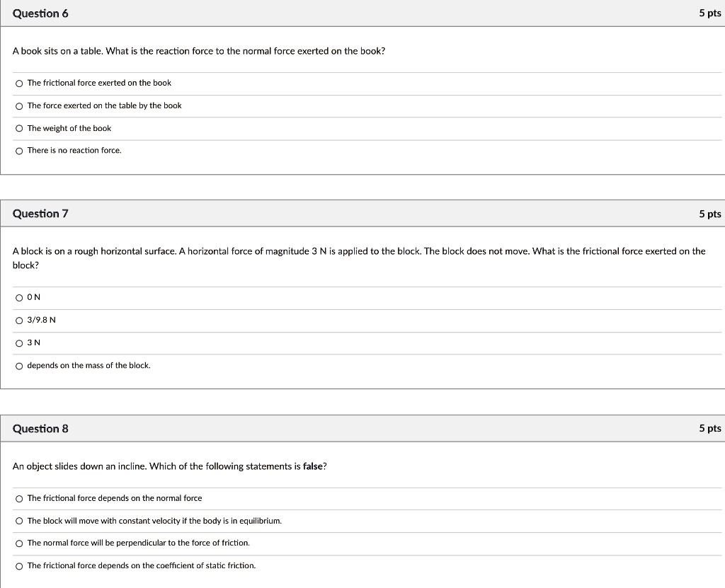The height and width of the screenshot is (588, 725).
Task: Choose 'The frictional force depends on the normal force'
Action: pos(19,499)
